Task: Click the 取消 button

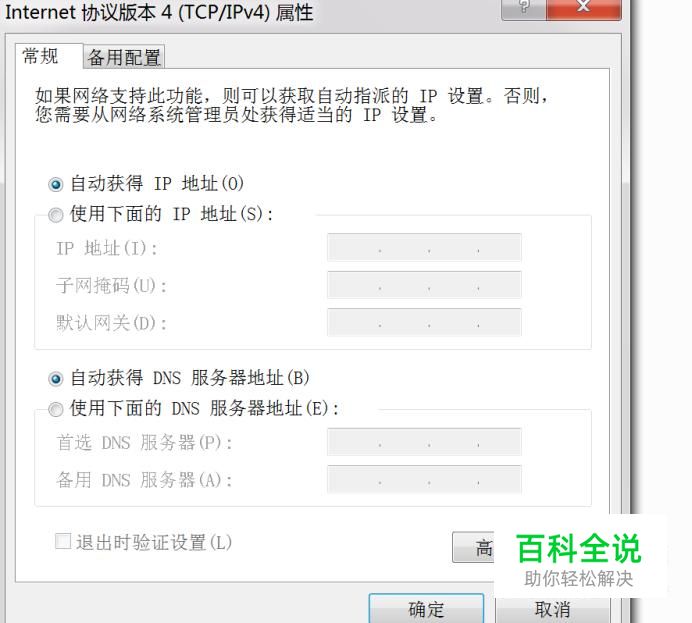Action: click(553, 610)
